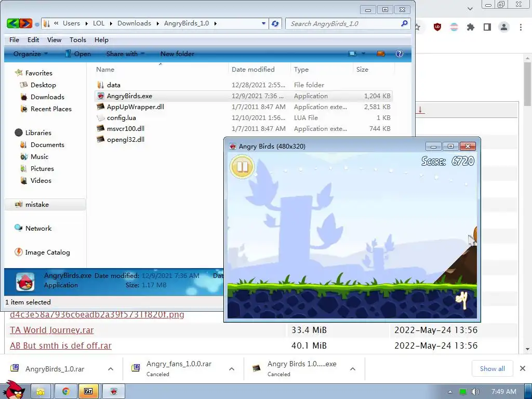Select the data folder icon
This screenshot has height=399, width=532.
(100, 85)
